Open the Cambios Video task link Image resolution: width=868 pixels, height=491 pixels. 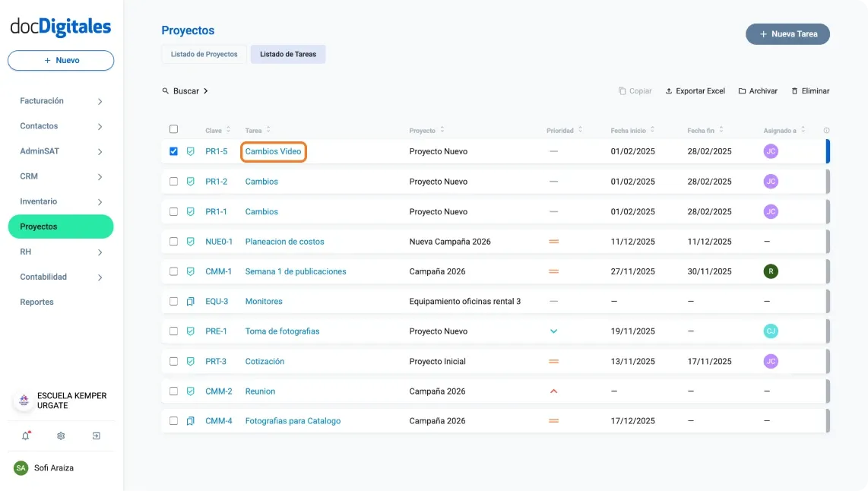[x=273, y=151]
